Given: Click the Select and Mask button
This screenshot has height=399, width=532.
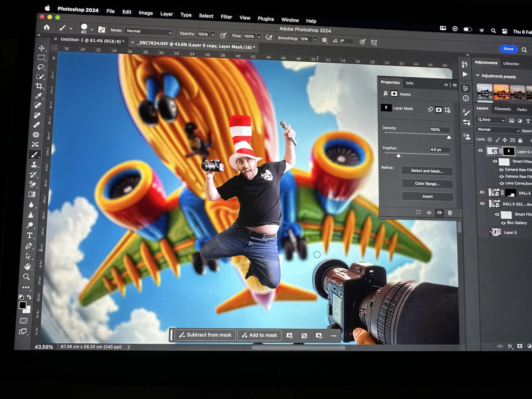Looking at the screenshot, I should (x=427, y=171).
